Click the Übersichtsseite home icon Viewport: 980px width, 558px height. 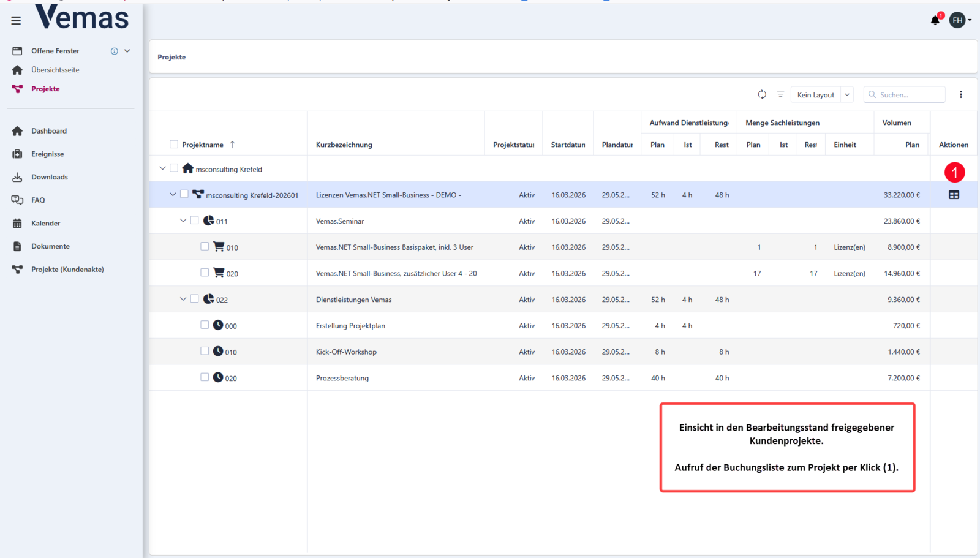[17, 70]
